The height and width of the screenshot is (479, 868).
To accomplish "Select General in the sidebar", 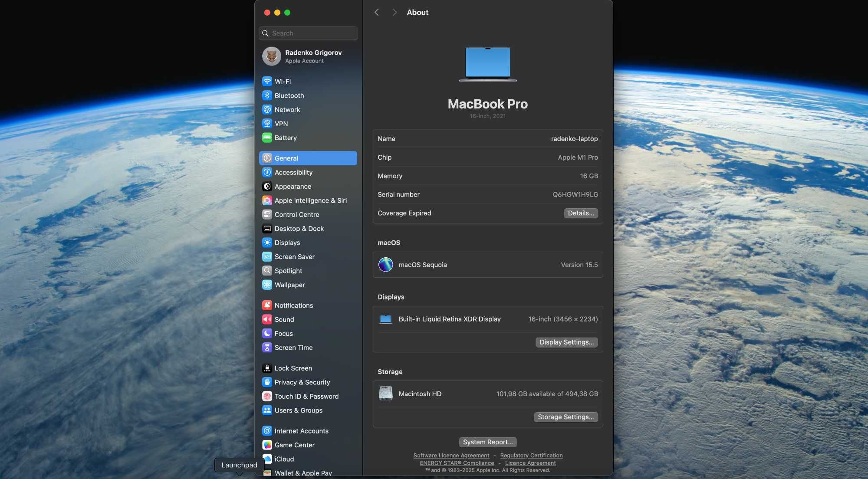I will coord(308,158).
